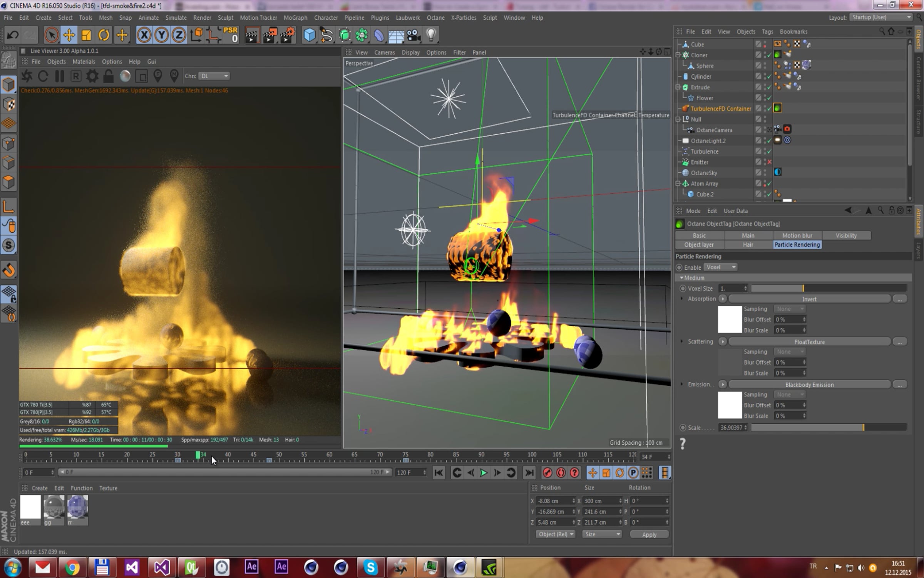The width and height of the screenshot is (924, 578).
Task: Open the Octane menu
Action: coord(435,18)
